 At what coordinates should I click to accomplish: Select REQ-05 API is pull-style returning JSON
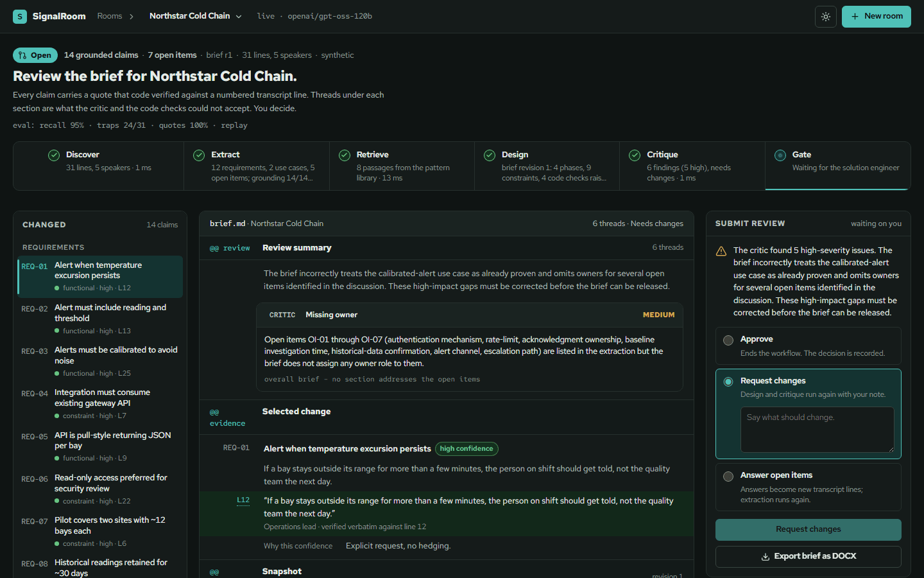coord(100,447)
